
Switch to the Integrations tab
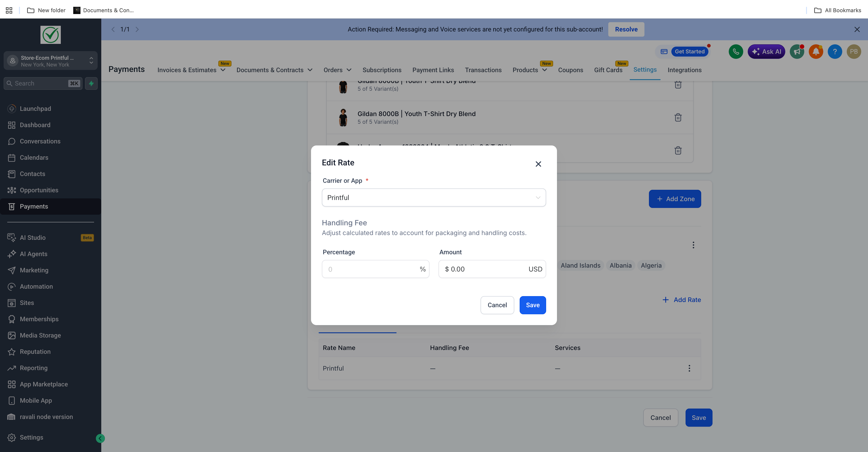click(684, 70)
